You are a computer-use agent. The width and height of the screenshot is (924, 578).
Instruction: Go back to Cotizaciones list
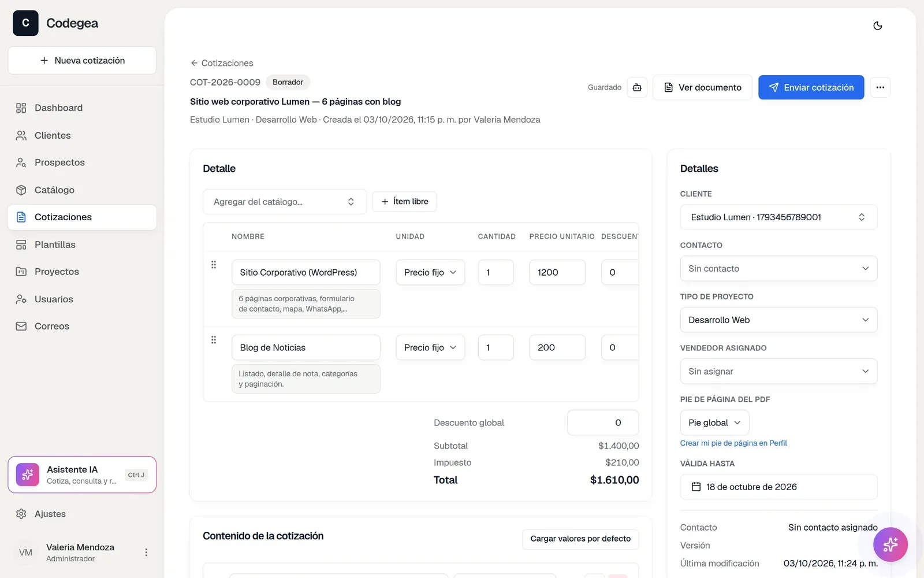222,63
